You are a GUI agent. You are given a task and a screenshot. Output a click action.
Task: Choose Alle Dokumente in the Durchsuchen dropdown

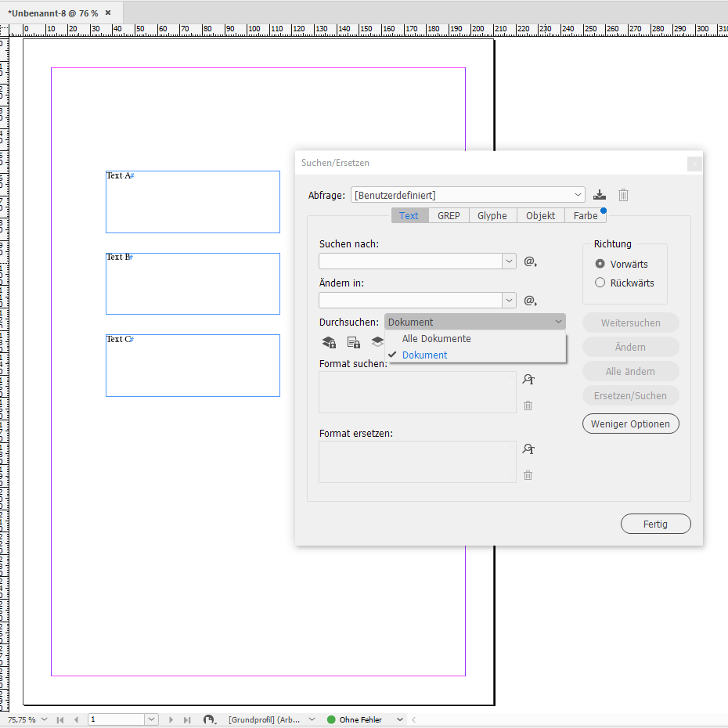click(435, 338)
